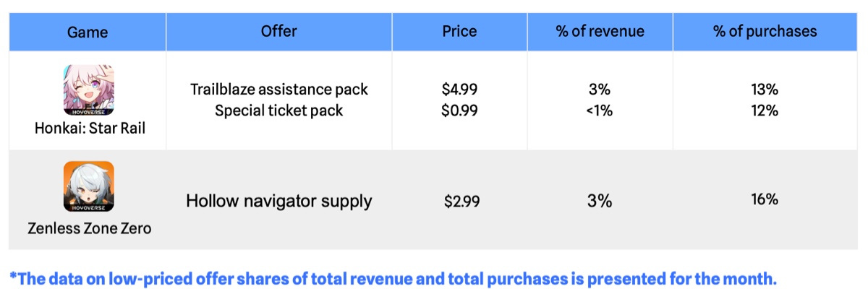The image size is (868, 307).
Task: Click the $2.99 price value
Action: click(461, 202)
